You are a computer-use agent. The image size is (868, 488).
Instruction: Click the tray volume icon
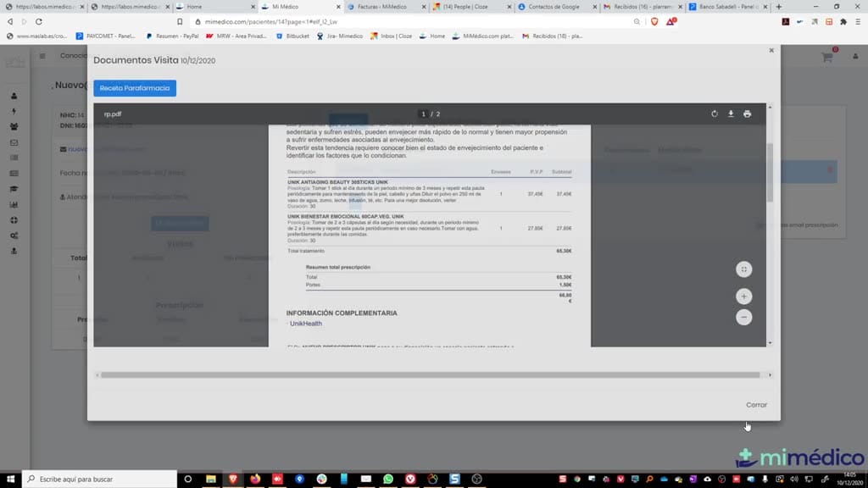click(794, 480)
